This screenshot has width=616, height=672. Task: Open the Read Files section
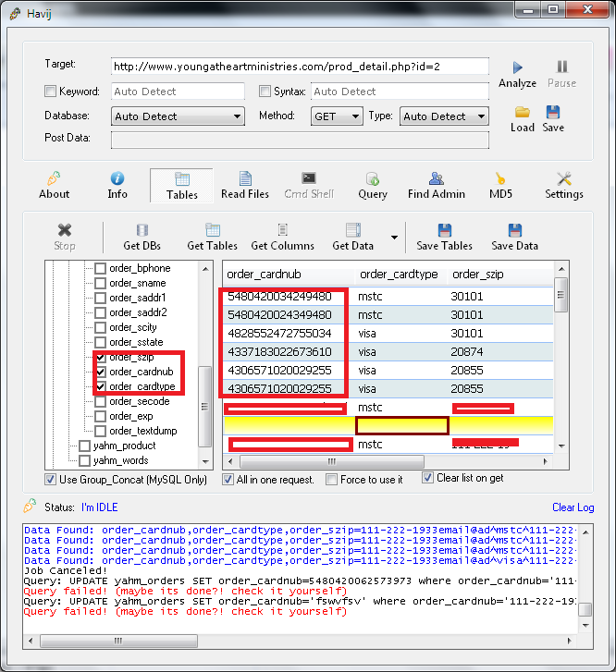pyautogui.click(x=245, y=186)
